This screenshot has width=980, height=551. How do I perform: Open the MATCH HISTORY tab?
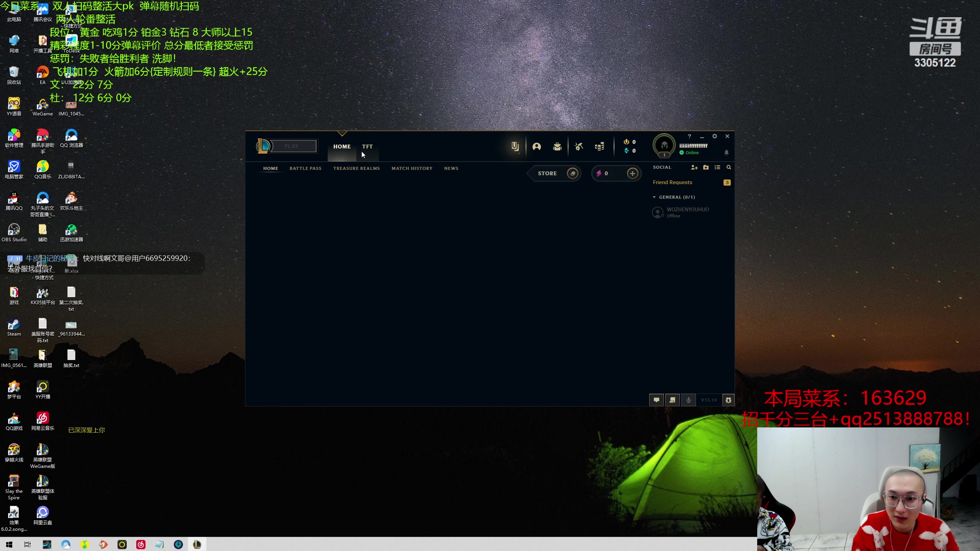coord(412,168)
